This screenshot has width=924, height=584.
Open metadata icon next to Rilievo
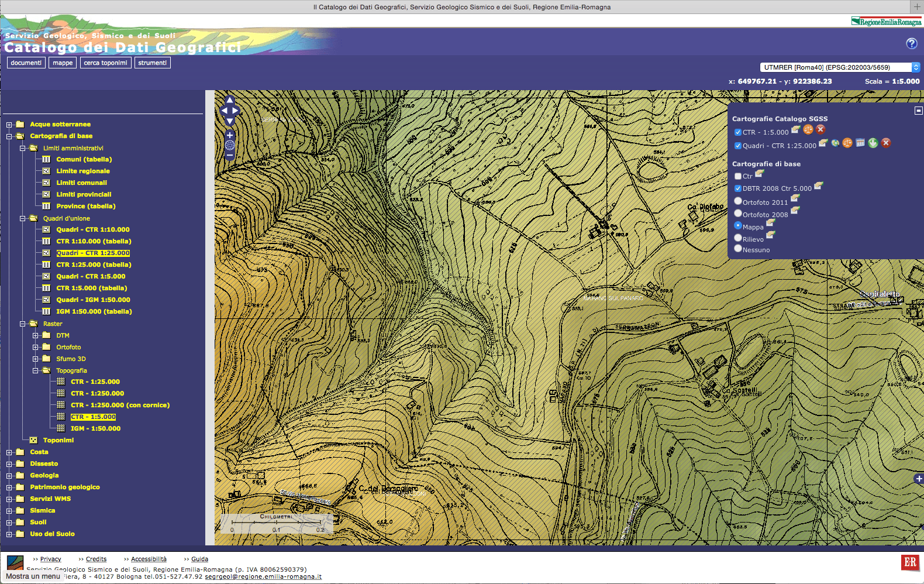770,235
